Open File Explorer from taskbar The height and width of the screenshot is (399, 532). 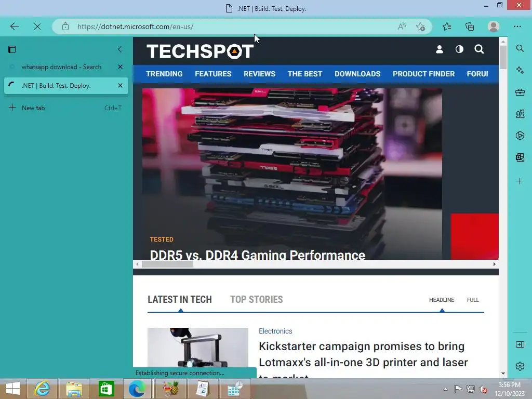tap(74, 389)
